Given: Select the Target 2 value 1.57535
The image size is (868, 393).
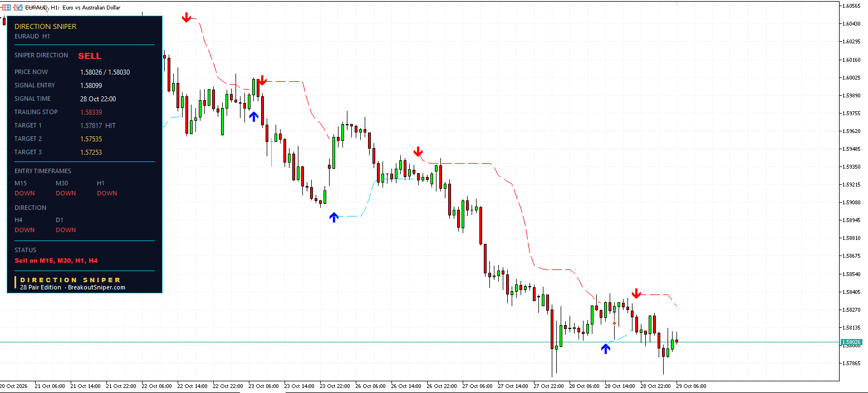Looking at the screenshot, I should (91, 139).
